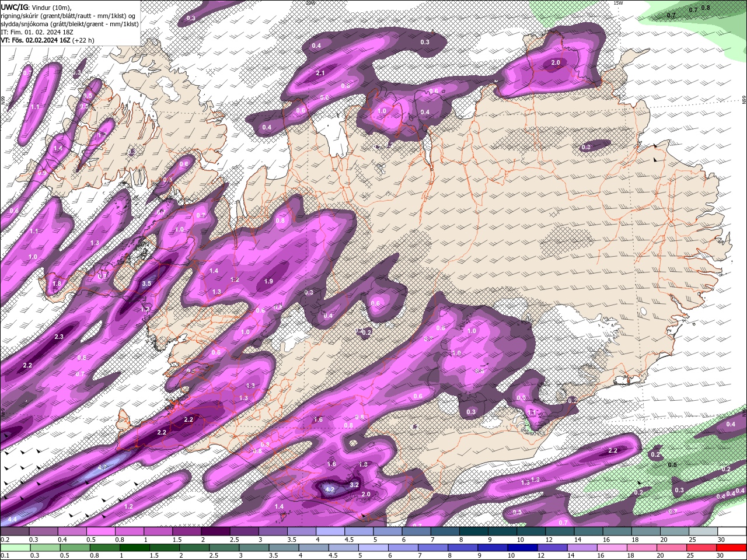Click the '4.3' value in the southwest band
Image resolution: width=747 pixels, height=560 pixels.
tap(103, 467)
